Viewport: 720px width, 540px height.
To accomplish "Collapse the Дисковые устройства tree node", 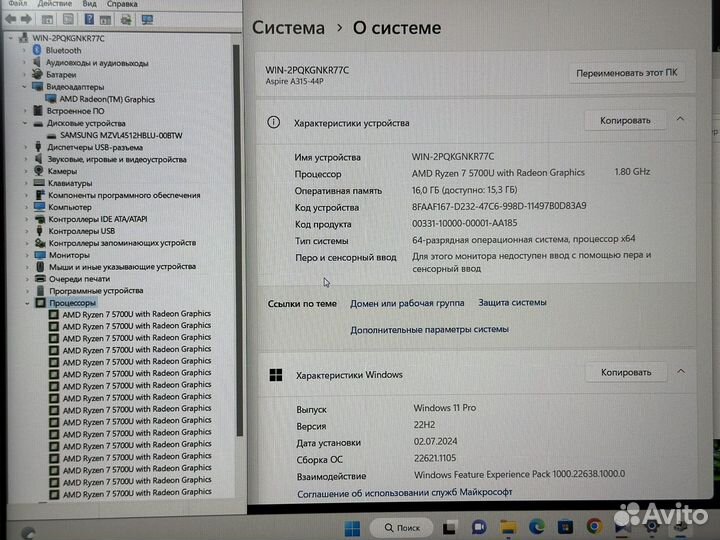I will 25,123.
